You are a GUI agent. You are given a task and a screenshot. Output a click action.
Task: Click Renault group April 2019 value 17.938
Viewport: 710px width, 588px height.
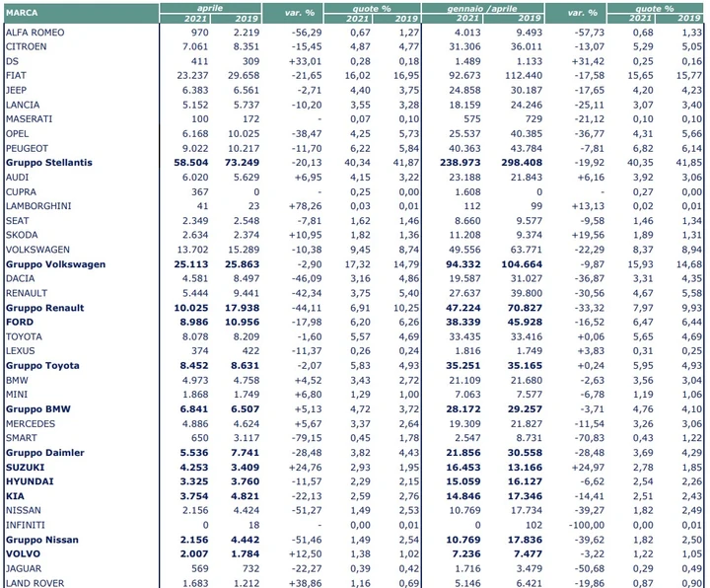click(243, 308)
